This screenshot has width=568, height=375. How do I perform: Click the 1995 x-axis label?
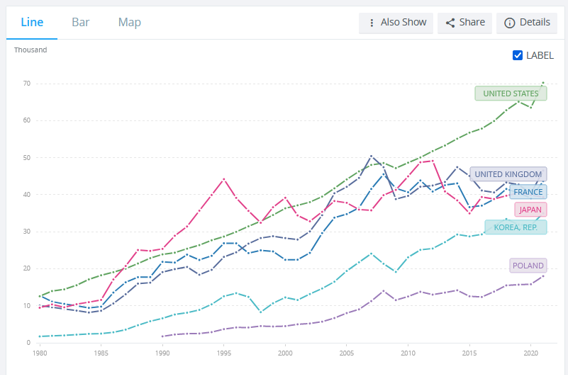[224, 353]
